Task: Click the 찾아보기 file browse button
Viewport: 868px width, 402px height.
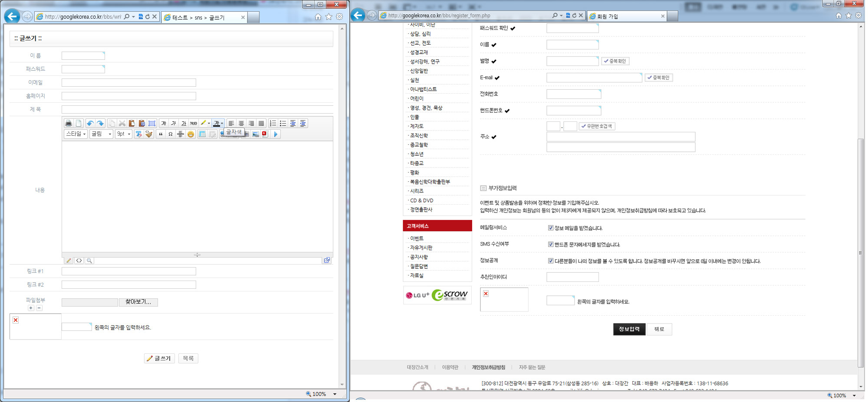Action: click(138, 302)
